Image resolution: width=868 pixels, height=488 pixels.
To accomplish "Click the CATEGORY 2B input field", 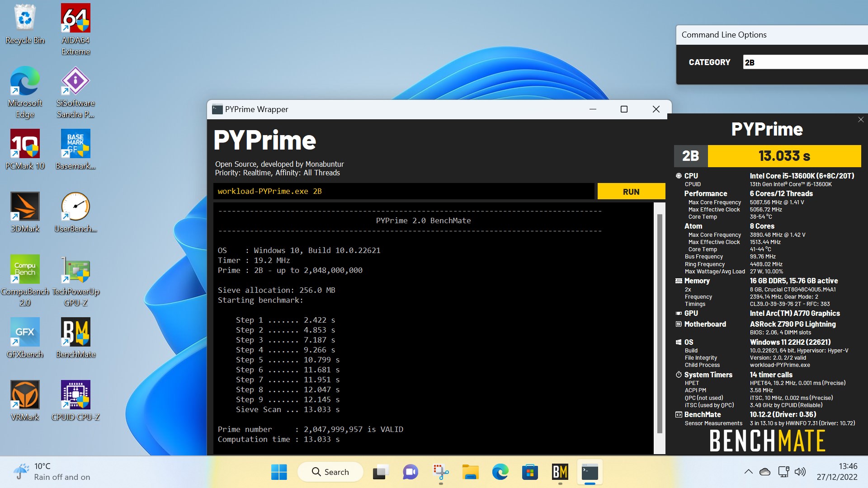I will pyautogui.click(x=805, y=62).
